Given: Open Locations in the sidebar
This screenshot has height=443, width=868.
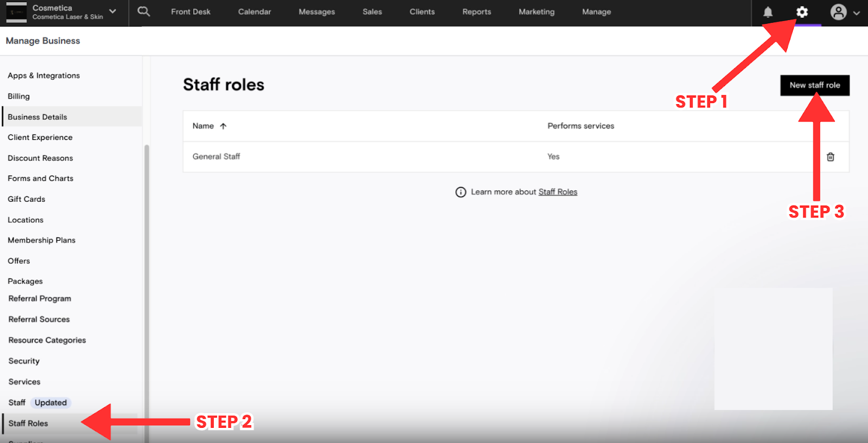Looking at the screenshot, I should 25,220.
